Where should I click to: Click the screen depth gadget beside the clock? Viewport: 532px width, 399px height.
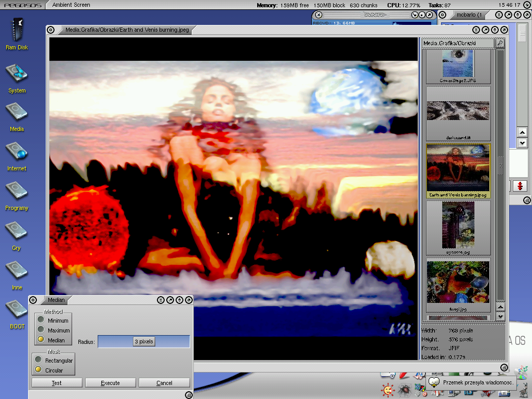pyautogui.click(x=527, y=5)
